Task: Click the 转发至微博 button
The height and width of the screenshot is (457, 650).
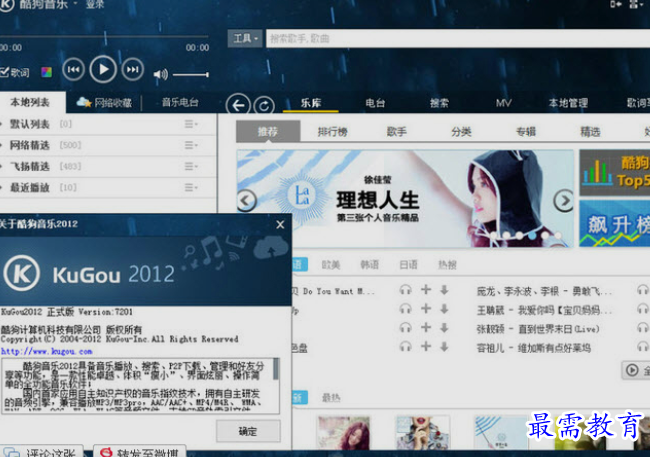Action: tap(139, 452)
